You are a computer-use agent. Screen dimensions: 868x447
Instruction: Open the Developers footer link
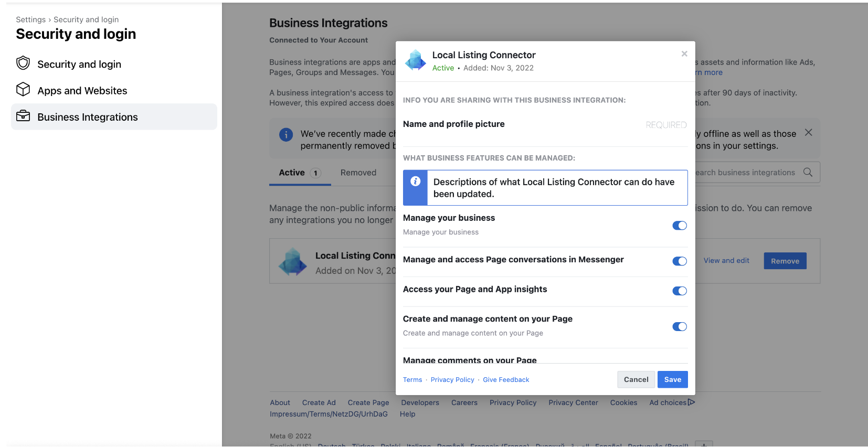420,403
